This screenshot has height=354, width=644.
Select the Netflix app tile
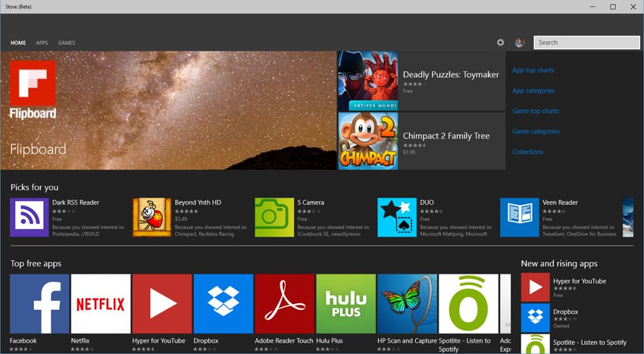coord(101,304)
